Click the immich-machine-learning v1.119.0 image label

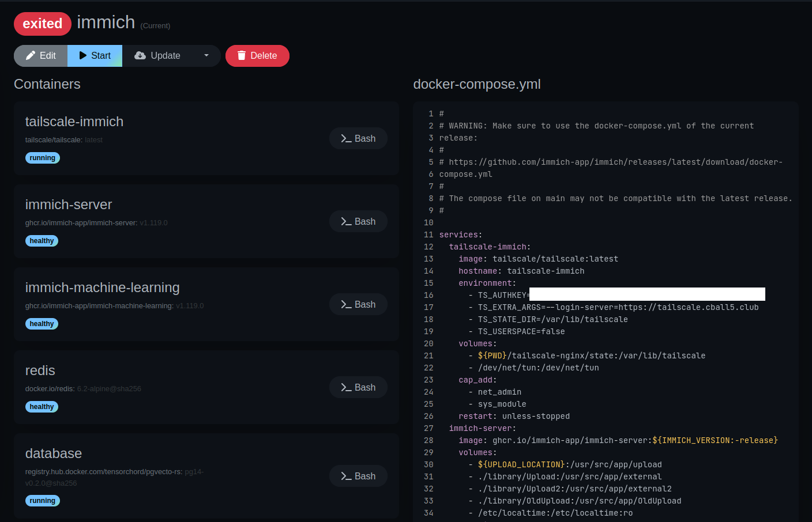point(115,306)
